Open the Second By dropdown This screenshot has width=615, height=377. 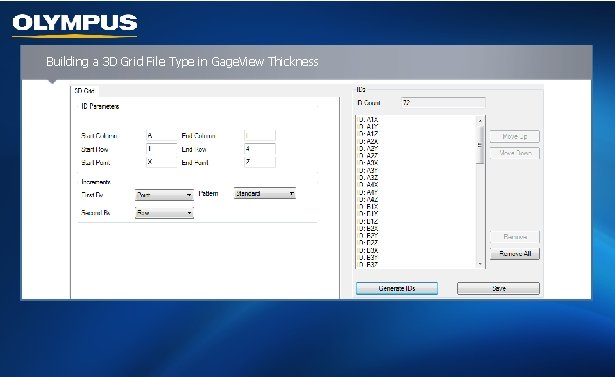coord(164,213)
